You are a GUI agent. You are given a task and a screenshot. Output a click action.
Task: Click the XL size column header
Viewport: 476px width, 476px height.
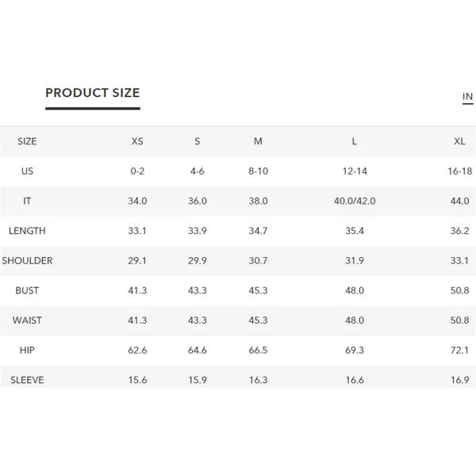(459, 141)
